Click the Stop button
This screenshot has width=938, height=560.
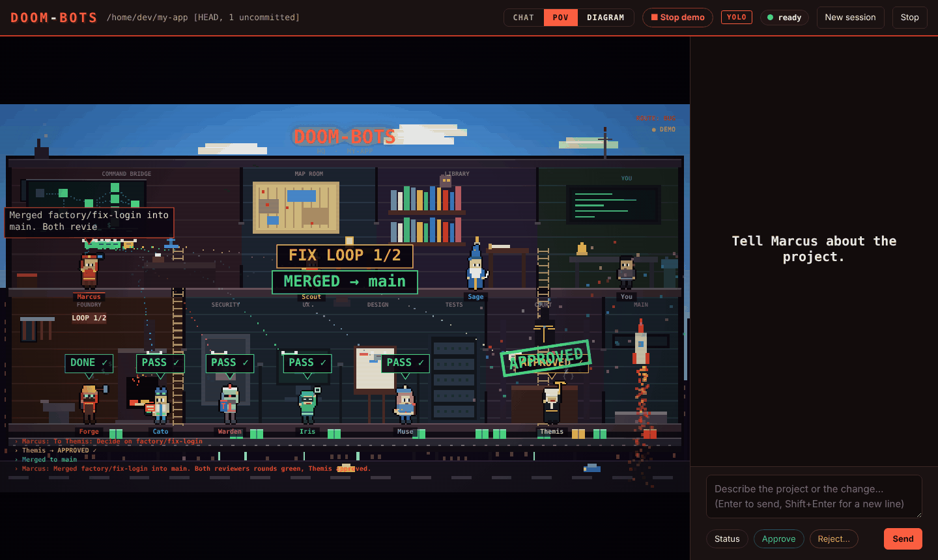pos(909,18)
